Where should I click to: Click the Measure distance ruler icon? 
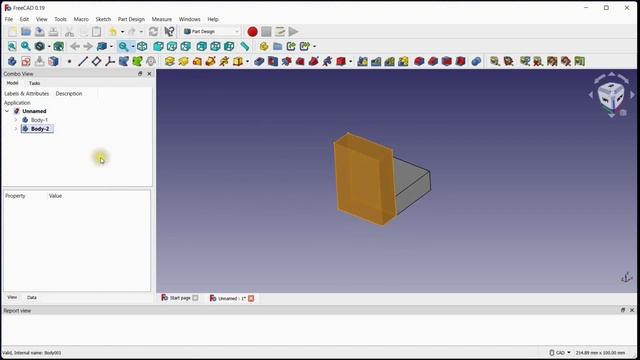pyautogui.click(x=244, y=46)
